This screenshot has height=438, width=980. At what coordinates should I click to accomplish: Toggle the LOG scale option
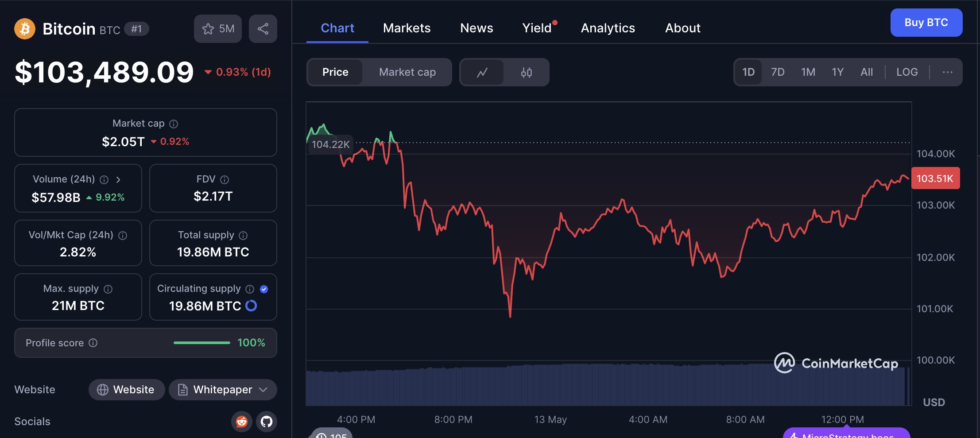coord(907,72)
